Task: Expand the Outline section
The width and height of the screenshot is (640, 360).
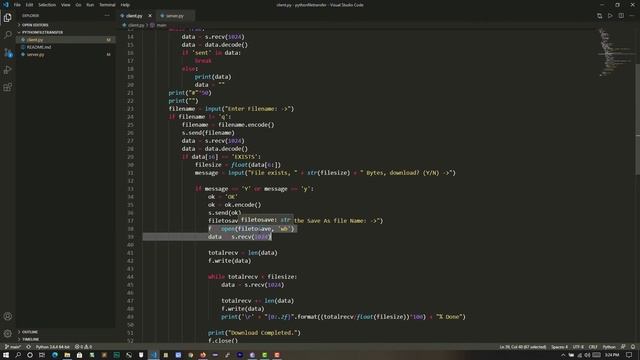Action: [65, 332]
